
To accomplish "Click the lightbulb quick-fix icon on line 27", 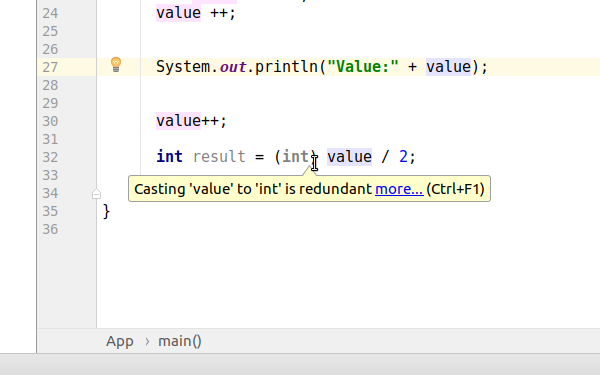I will pyautogui.click(x=116, y=65).
